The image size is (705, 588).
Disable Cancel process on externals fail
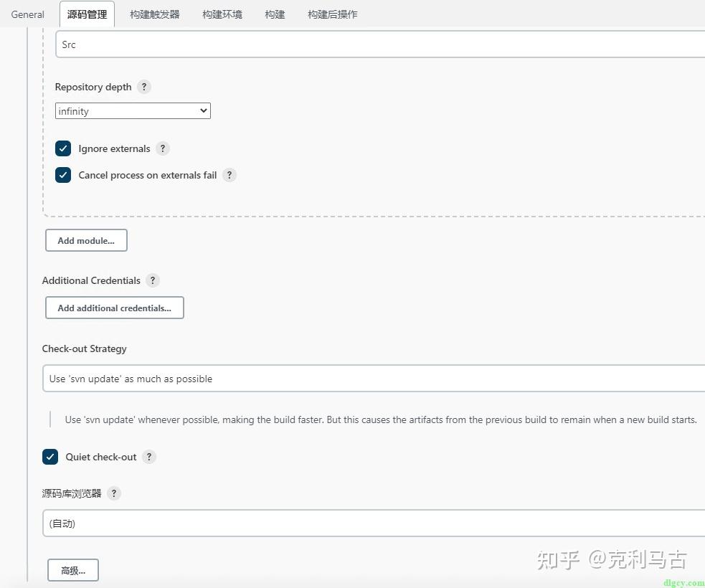pos(62,174)
